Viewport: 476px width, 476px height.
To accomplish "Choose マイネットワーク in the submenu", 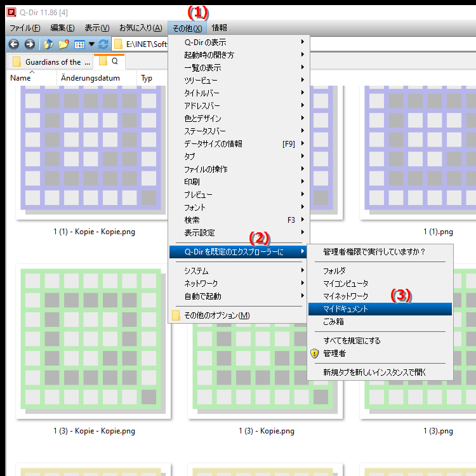I will (x=380, y=296).
